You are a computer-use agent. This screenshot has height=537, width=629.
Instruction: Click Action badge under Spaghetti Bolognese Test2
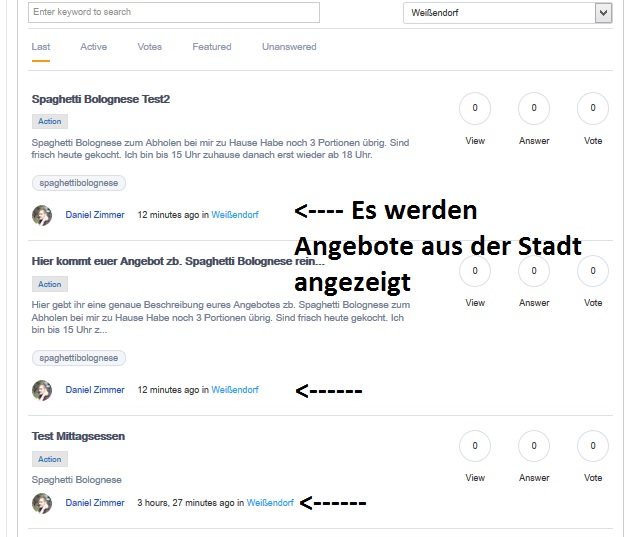[x=49, y=122]
